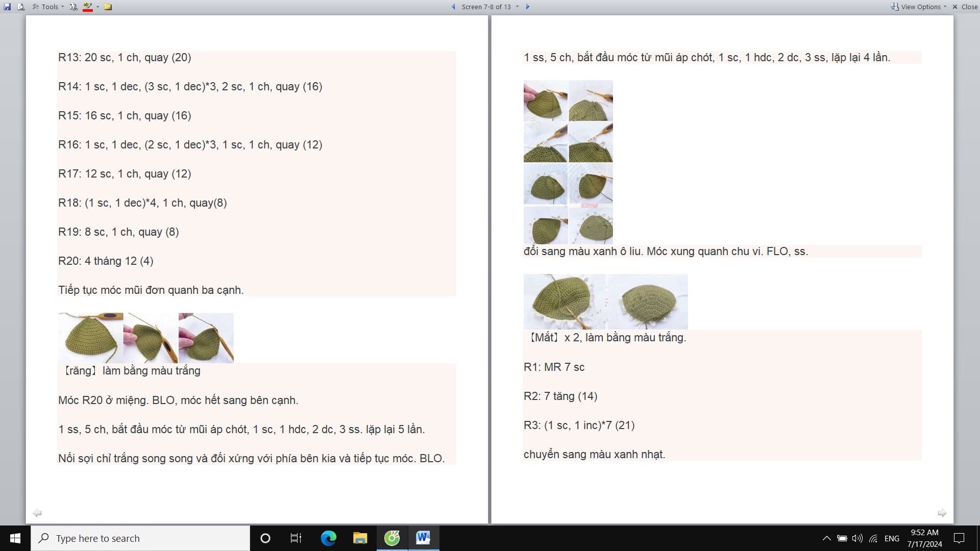Click the Save icon in toolbar

point(7,7)
